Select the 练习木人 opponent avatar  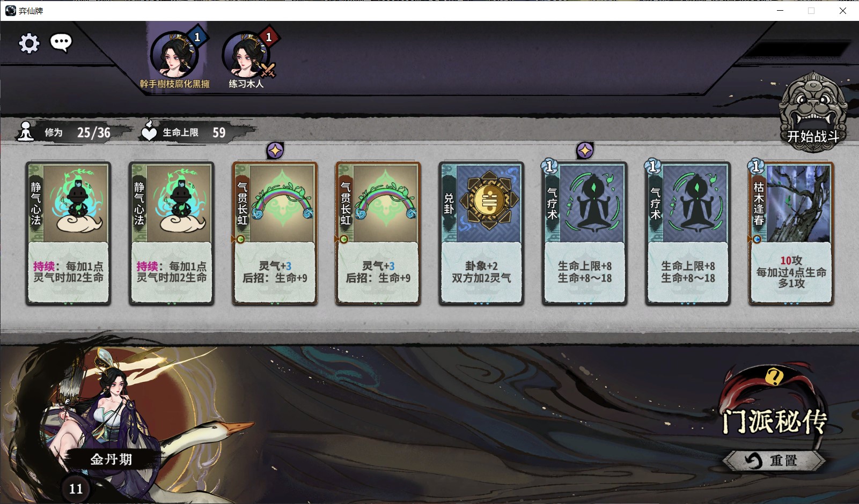[246, 55]
